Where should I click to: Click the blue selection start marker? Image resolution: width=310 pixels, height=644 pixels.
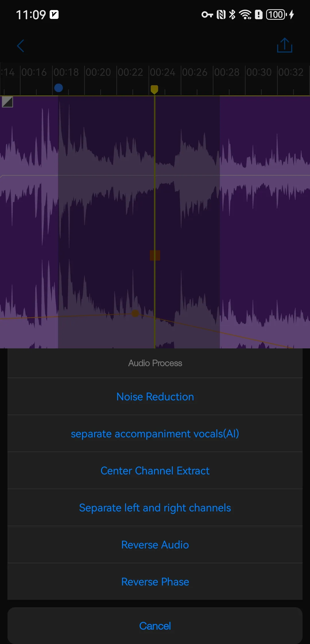(59, 88)
